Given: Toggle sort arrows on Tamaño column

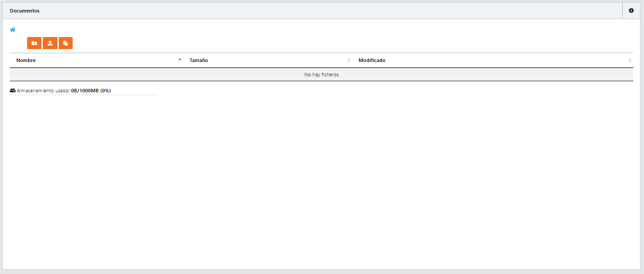Looking at the screenshot, I should click(x=349, y=60).
